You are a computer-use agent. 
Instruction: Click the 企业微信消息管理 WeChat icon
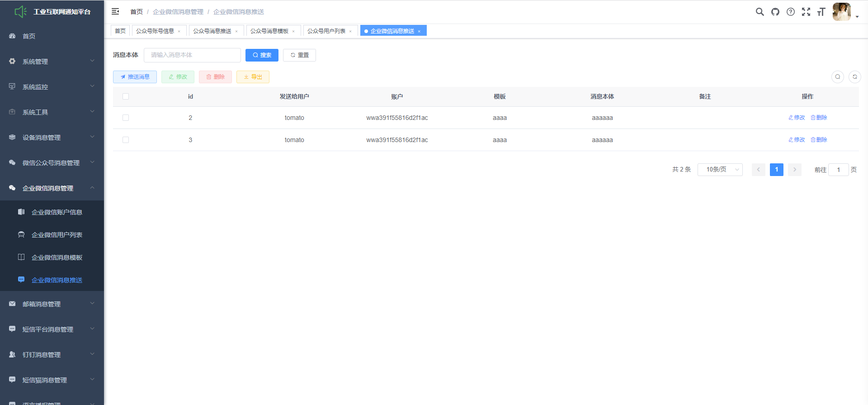pyautogui.click(x=12, y=188)
